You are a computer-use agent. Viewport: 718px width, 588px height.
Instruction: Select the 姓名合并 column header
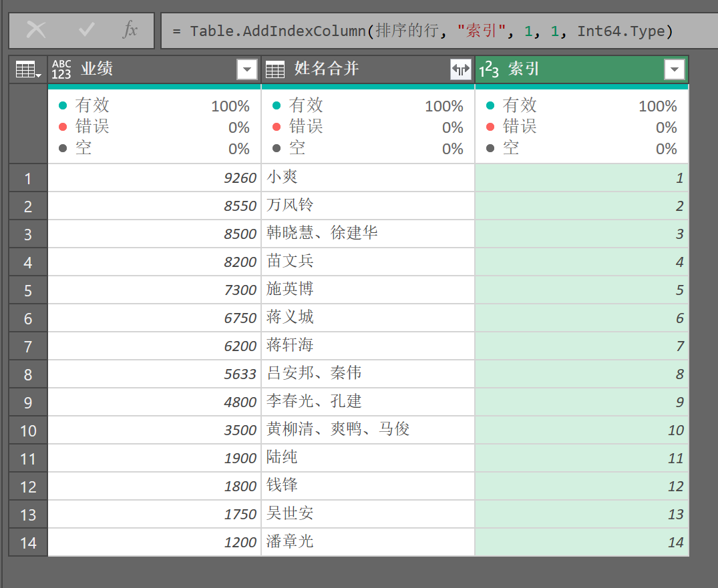tap(368, 69)
